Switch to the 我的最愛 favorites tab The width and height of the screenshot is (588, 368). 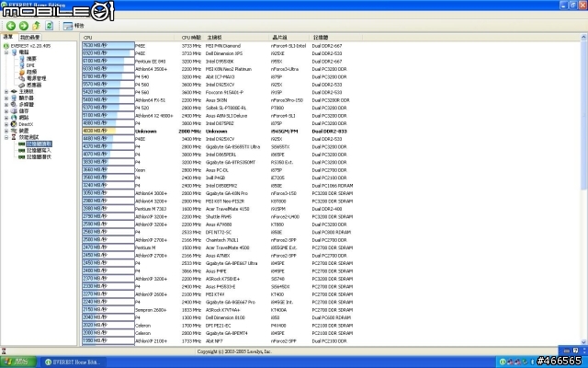click(29, 37)
